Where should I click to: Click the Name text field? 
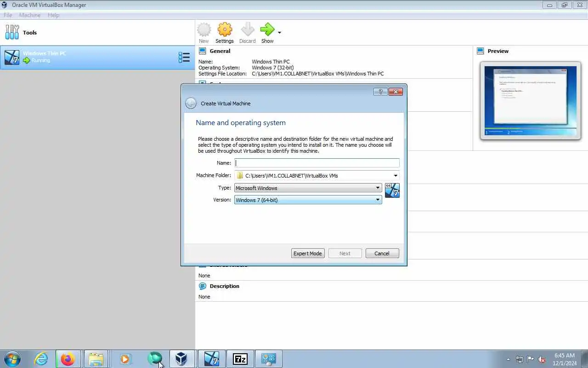(x=317, y=163)
